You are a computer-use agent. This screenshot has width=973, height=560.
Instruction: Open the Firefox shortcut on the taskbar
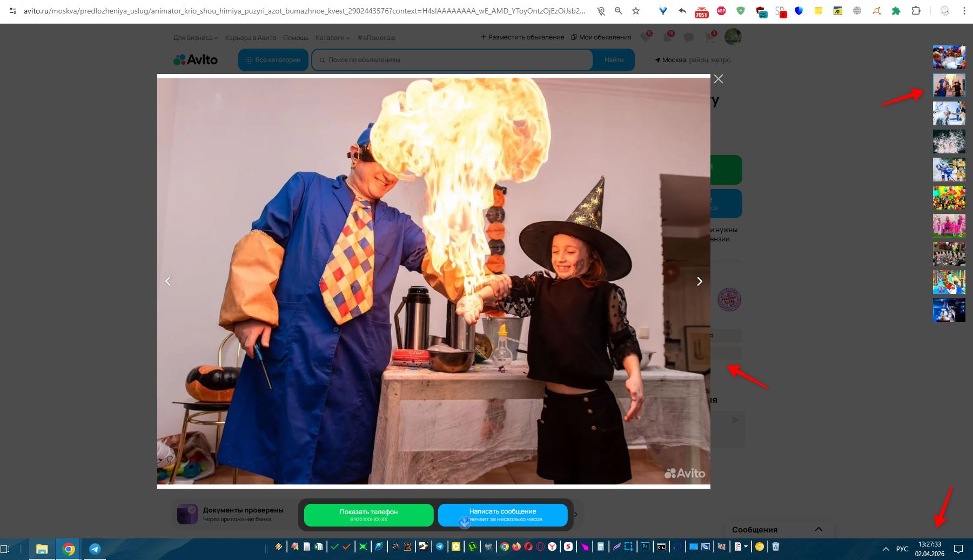[x=516, y=547]
